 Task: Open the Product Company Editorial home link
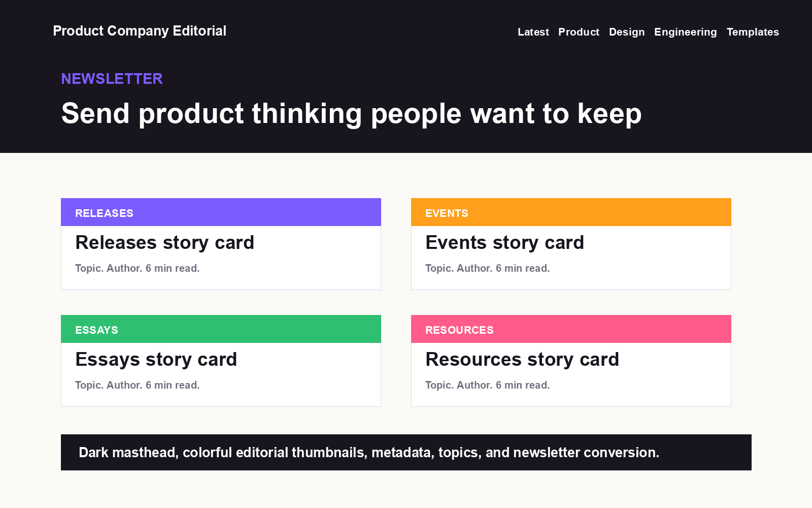coord(140,31)
